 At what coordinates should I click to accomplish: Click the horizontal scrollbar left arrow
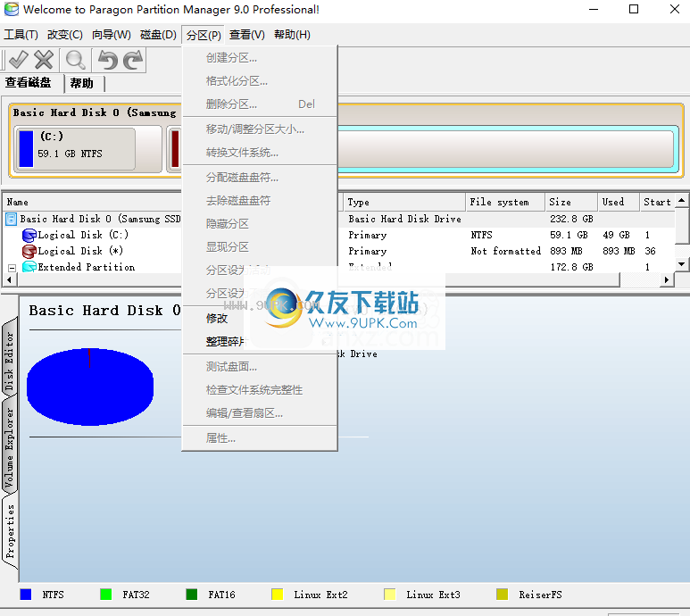[x=9, y=279]
